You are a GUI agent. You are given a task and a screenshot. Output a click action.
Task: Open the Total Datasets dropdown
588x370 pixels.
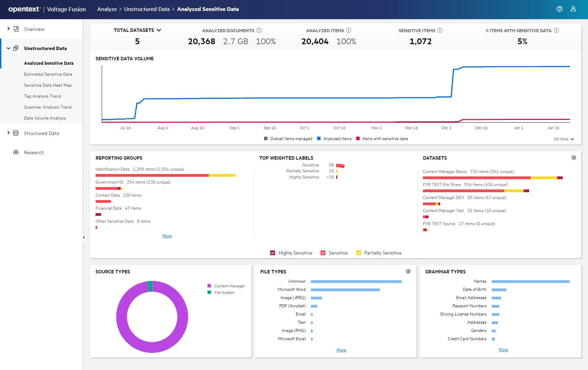point(159,30)
